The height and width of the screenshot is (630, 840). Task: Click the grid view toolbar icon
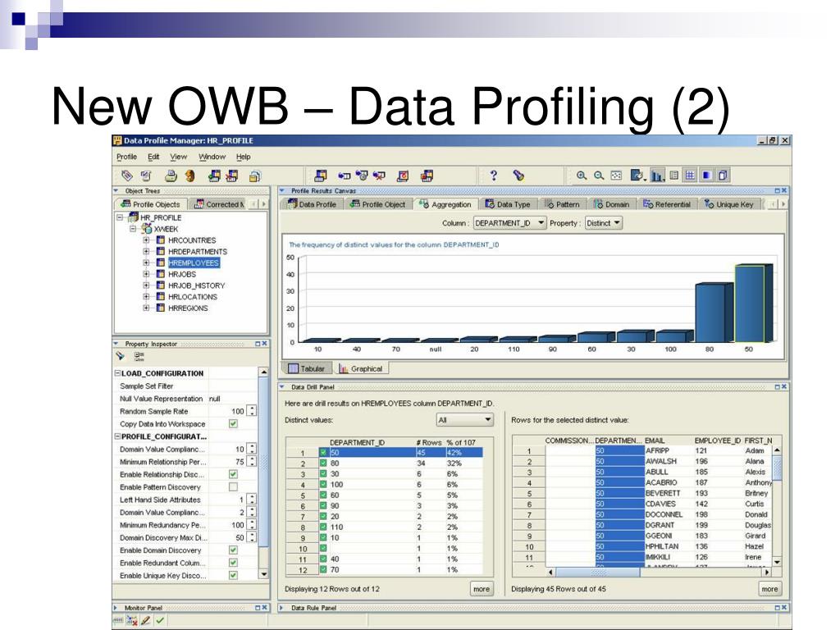pyautogui.click(x=690, y=176)
